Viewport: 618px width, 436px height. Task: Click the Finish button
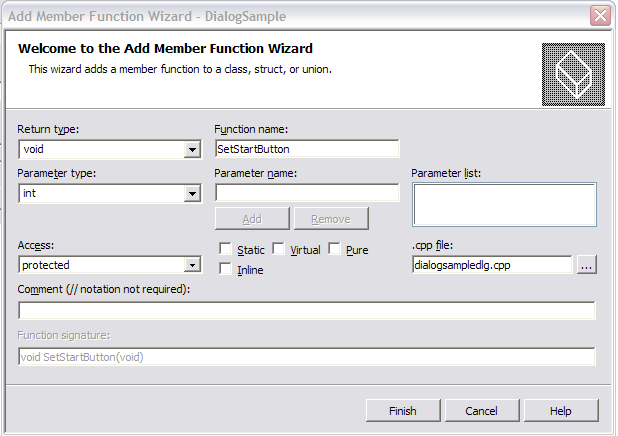tap(403, 411)
